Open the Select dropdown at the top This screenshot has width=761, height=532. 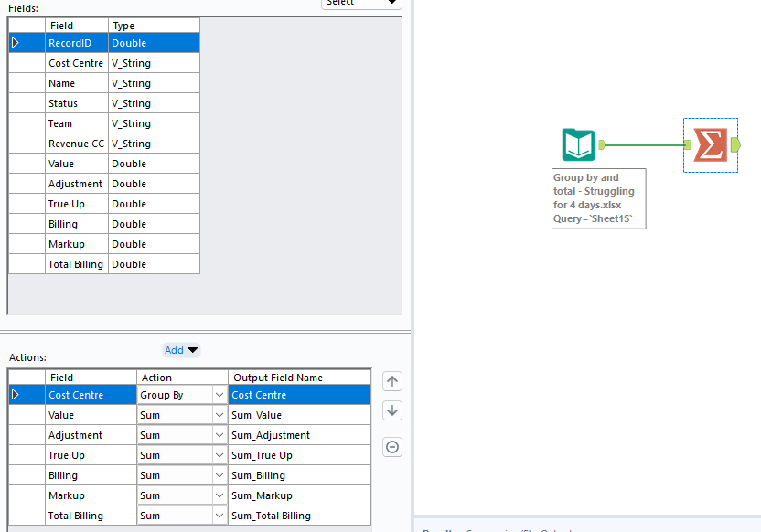(x=361, y=4)
